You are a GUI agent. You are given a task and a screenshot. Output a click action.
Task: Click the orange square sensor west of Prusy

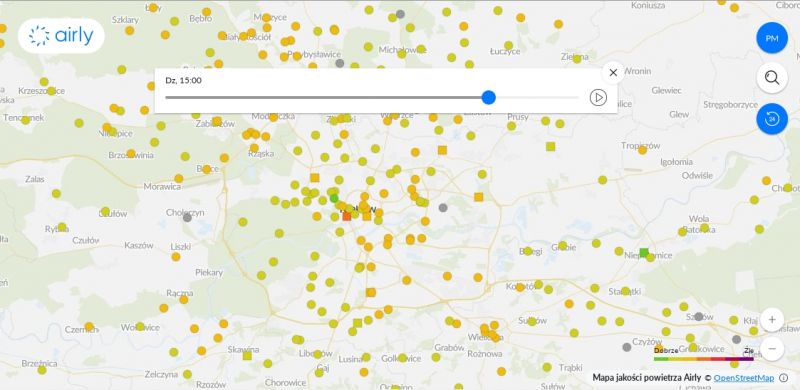442,150
